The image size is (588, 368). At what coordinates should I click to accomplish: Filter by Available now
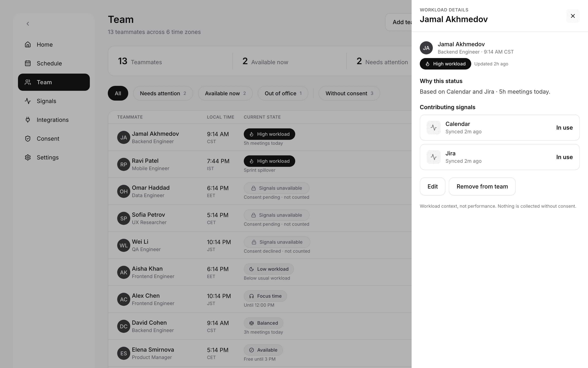[x=225, y=93]
